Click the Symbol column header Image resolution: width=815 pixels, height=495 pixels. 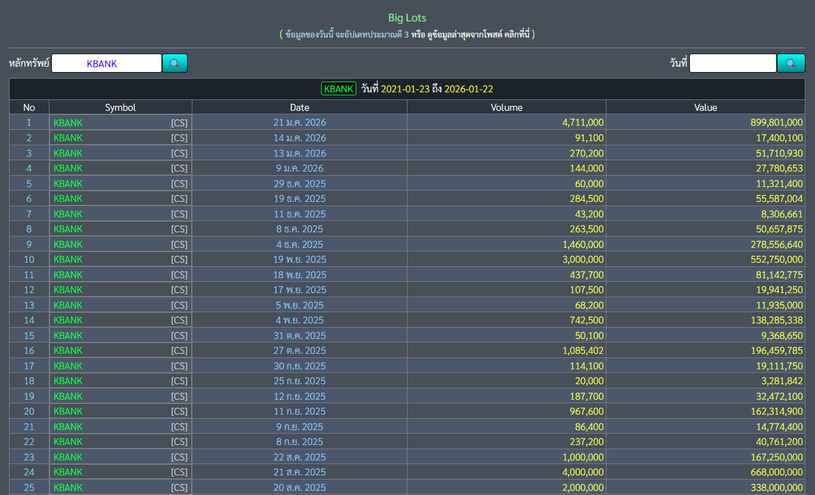point(120,107)
